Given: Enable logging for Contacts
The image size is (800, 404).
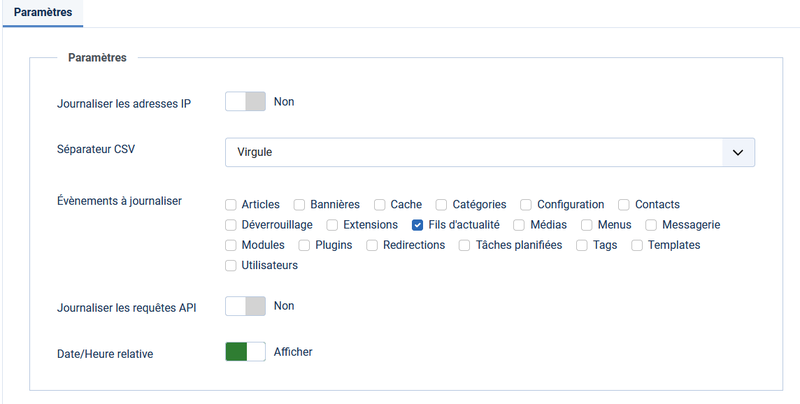Looking at the screenshot, I should pyautogui.click(x=624, y=205).
